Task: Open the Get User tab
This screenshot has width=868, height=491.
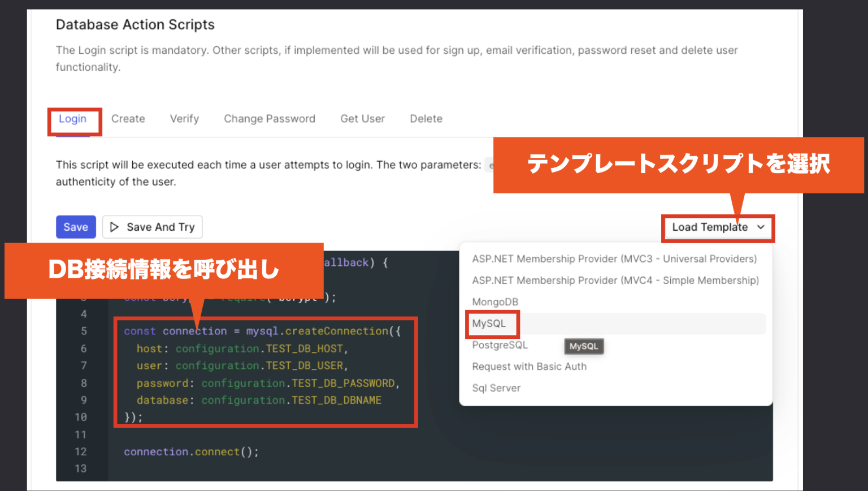Action: (x=362, y=118)
